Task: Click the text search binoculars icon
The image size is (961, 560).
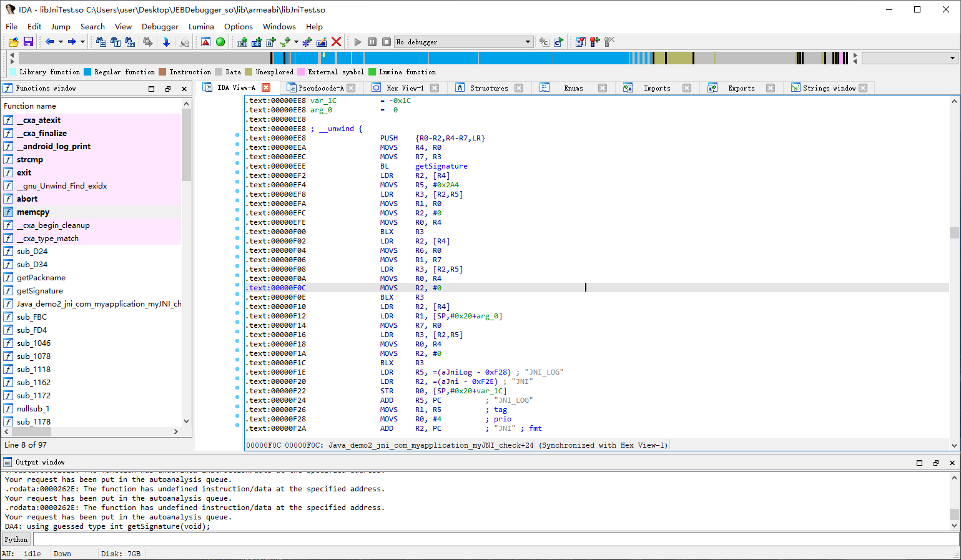Action: 116,42
